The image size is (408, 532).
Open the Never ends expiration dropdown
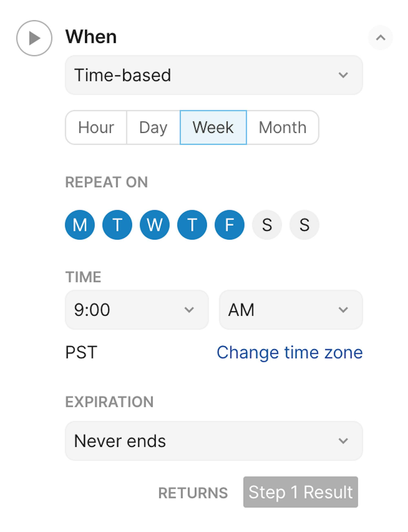[214, 441]
